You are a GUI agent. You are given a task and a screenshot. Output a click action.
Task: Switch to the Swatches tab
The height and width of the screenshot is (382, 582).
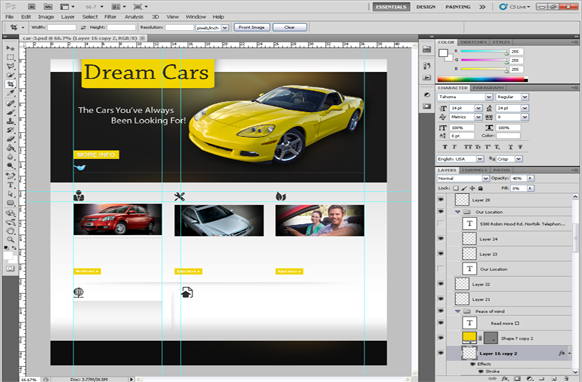[473, 42]
